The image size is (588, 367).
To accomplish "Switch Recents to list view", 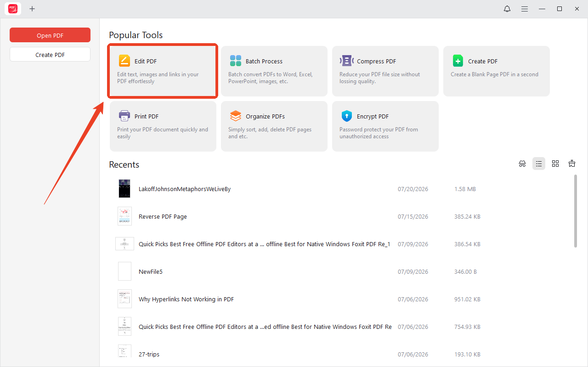I will 539,164.
